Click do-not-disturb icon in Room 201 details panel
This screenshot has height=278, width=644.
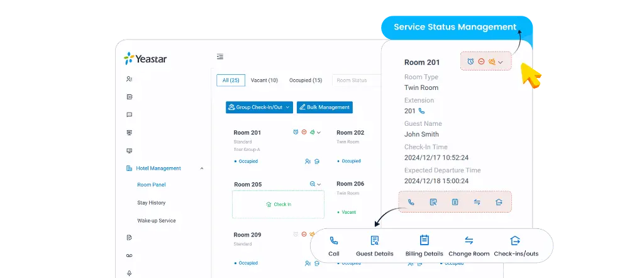point(481,62)
